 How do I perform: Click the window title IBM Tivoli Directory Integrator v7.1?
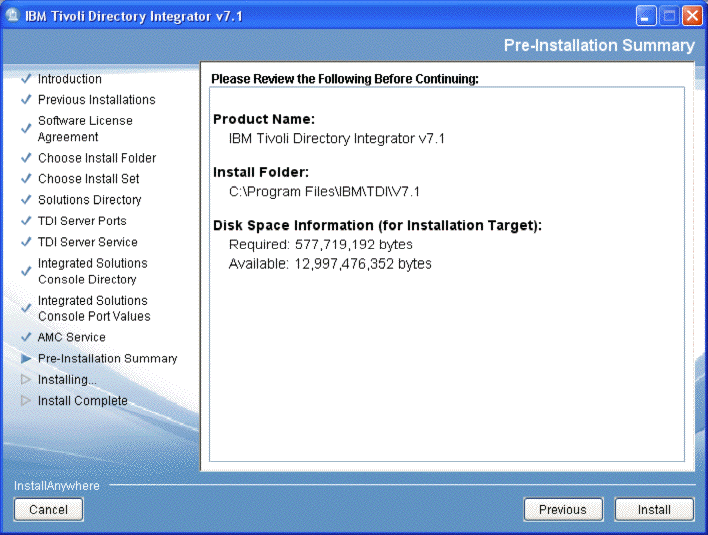(x=134, y=16)
